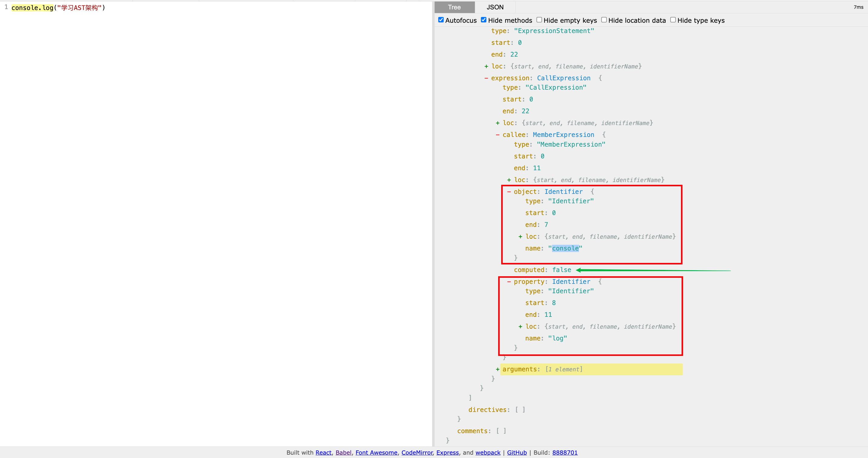The image size is (868, 458).
Task: Click the MemberExpression type label
Action: (564, 135)
